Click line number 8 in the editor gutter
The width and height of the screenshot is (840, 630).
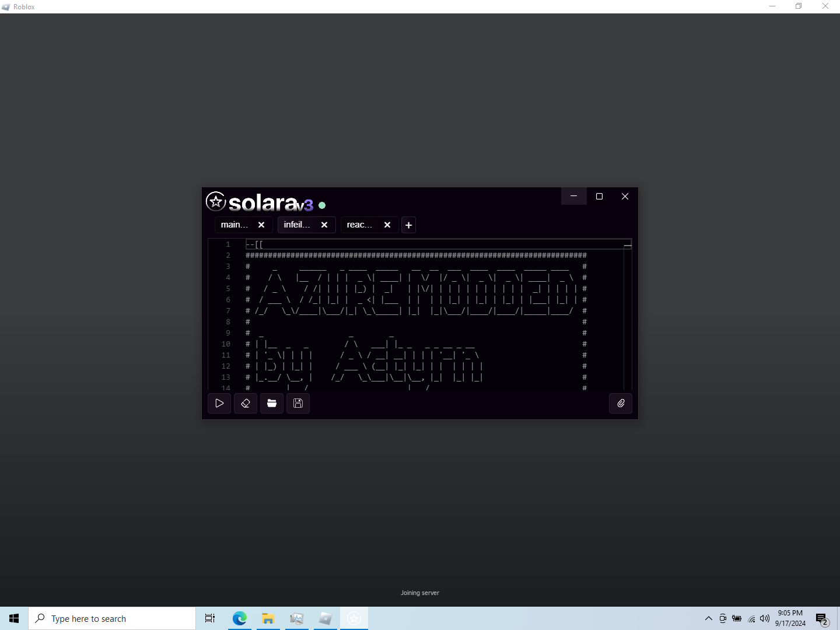click(x=228, y=322)
